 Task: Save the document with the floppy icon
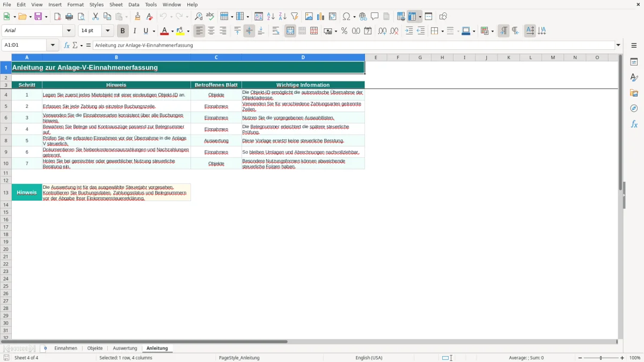38,17
